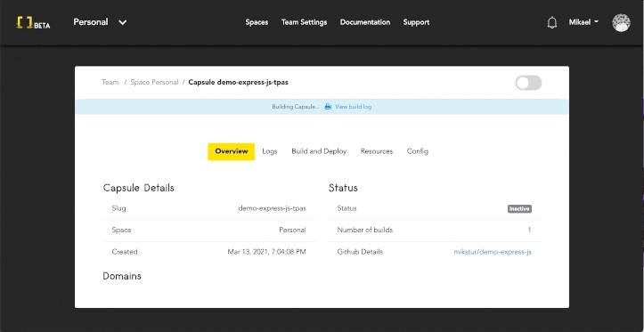Switch to the Logs tab
The width and height of the screenshot is (644, 332).
[269, 151]
